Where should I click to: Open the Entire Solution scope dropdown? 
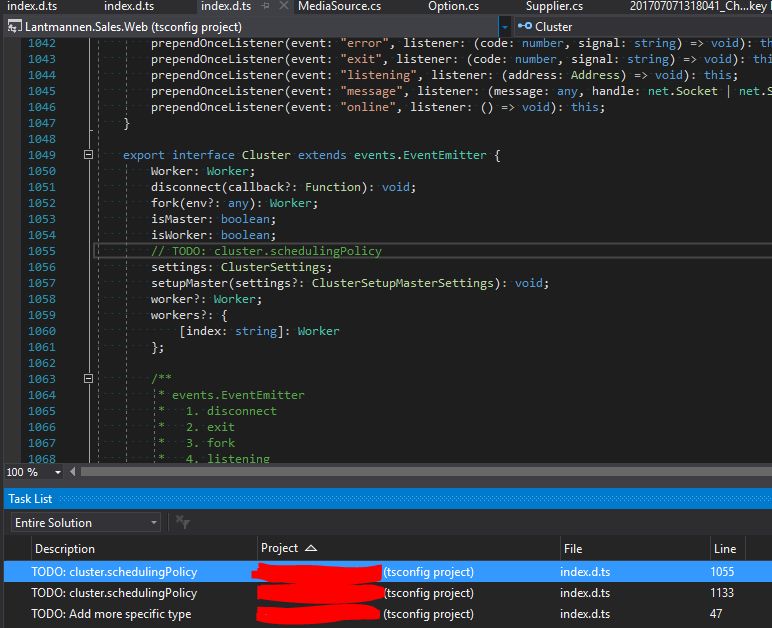pos(86,522)
